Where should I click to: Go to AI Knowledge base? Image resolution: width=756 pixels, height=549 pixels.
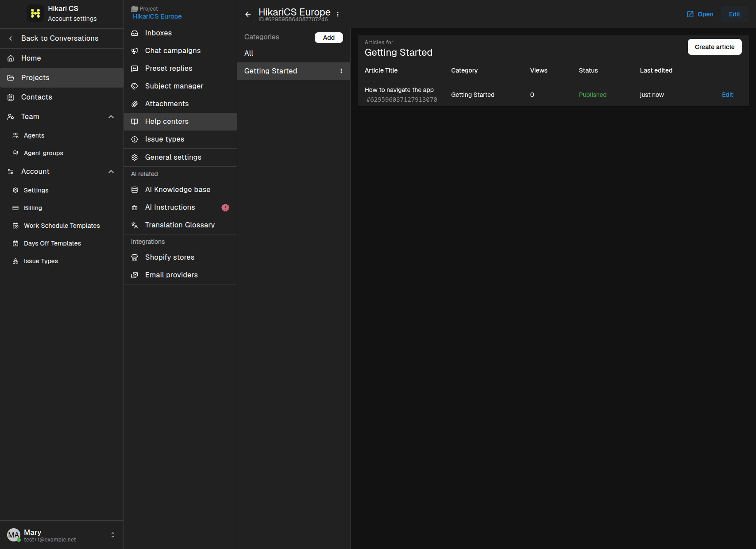(x=181, y=190)
